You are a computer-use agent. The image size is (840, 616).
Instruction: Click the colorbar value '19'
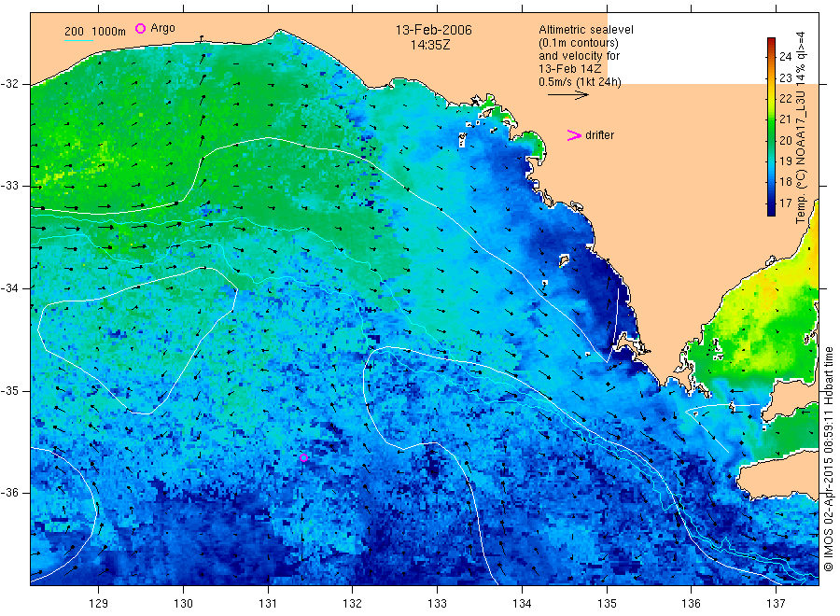point(785,161)
